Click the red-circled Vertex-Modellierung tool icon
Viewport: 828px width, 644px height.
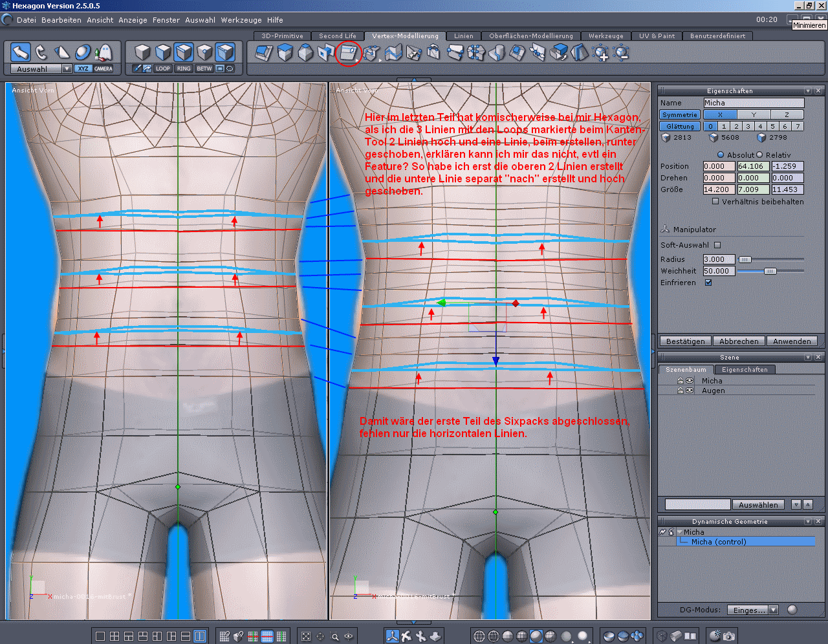(348, 52)
